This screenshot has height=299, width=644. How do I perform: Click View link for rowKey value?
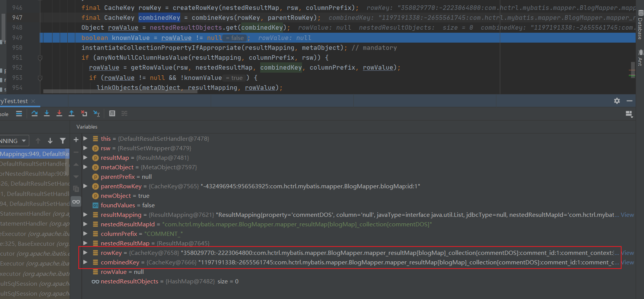[x=627, y=253]
